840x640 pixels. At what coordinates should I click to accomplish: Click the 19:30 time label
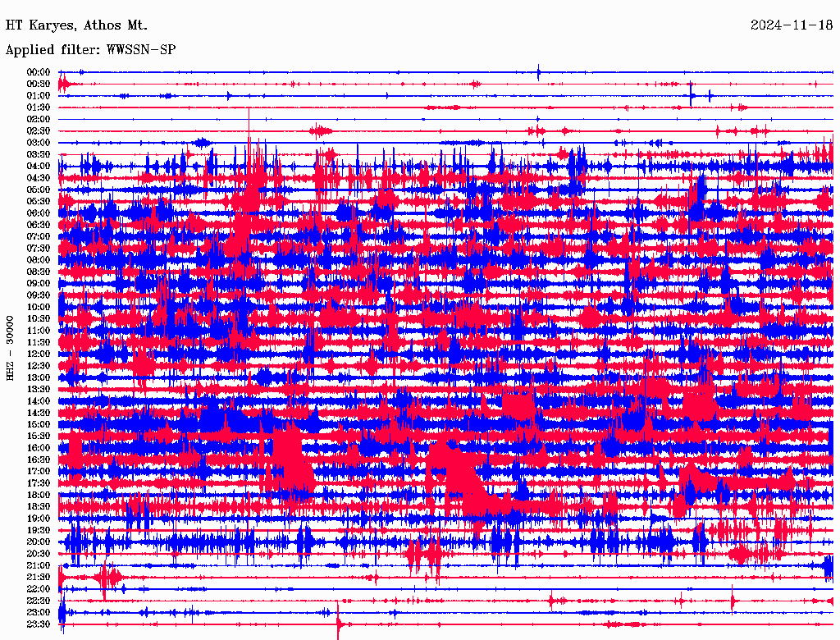(39, 530)
